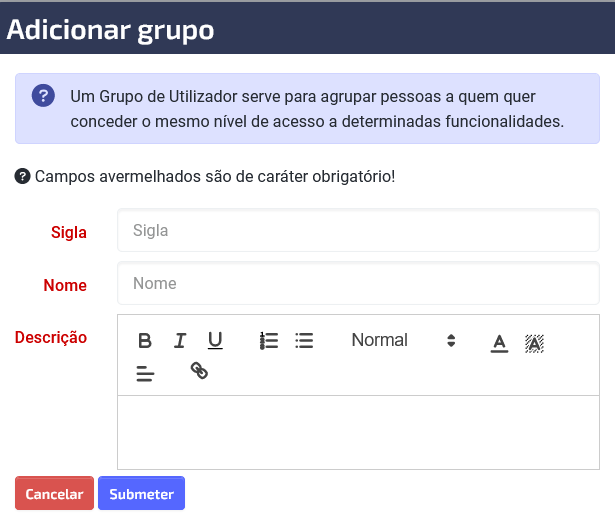Insert a hyperlink using link icon
The width and height of the screenshot is (615, 528).
click(x=199, y=371)
